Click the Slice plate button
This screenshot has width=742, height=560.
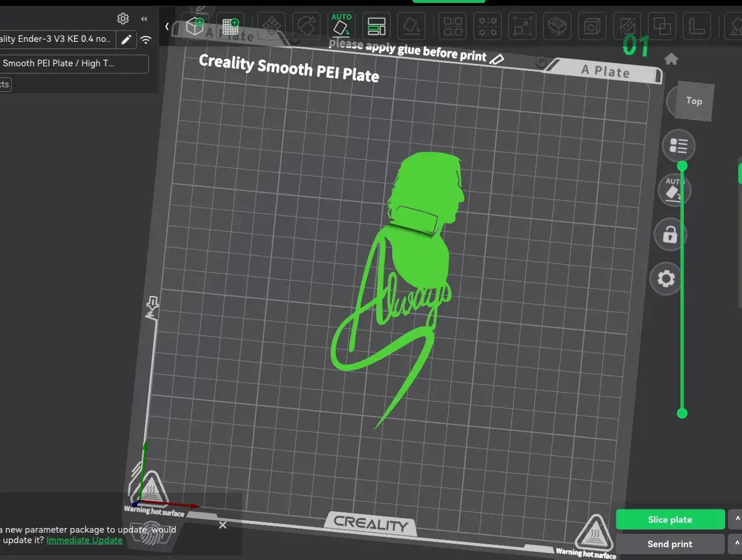(670, 519)
